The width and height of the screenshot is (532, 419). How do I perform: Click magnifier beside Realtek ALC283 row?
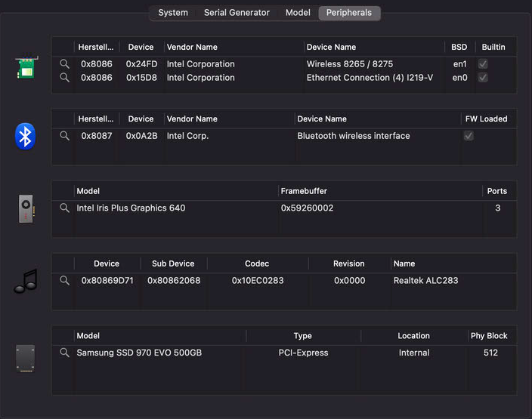[64, 281]
